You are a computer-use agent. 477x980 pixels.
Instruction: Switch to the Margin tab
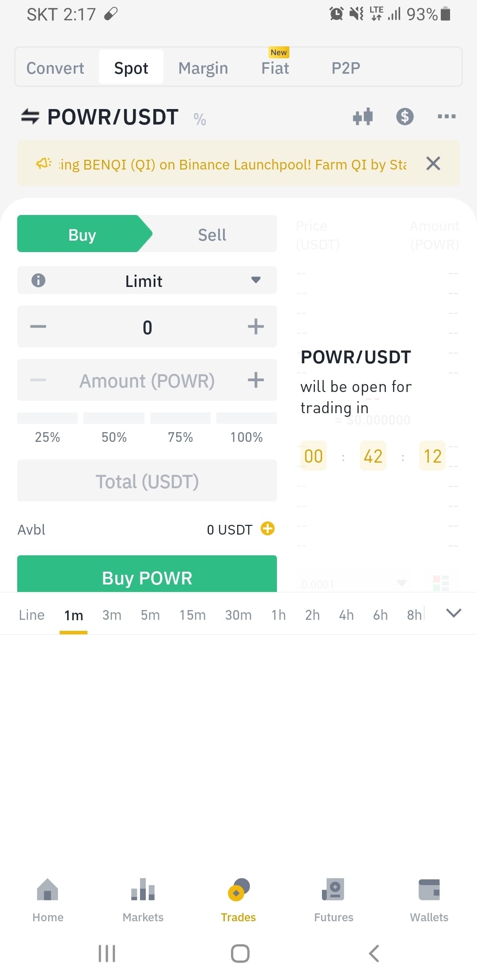pos(203,68)
